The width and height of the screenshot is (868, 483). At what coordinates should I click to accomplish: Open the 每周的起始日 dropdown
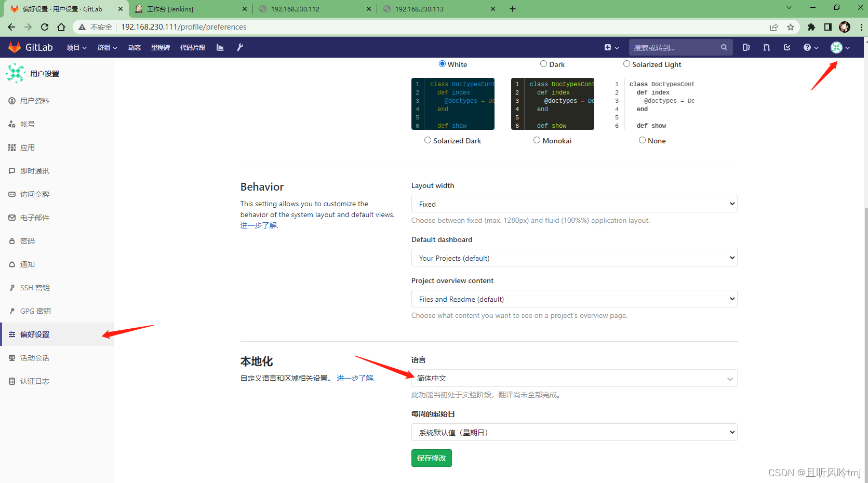[574, 432]
